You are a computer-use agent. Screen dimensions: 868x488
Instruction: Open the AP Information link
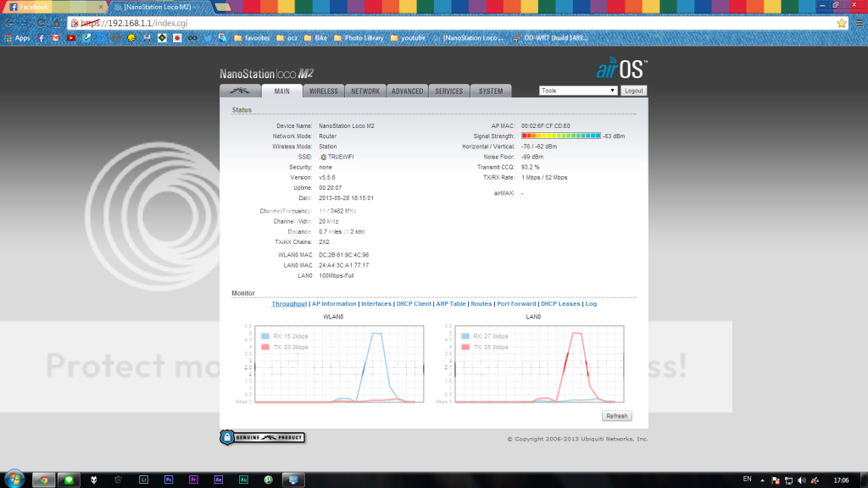click(x=334, y=304)
